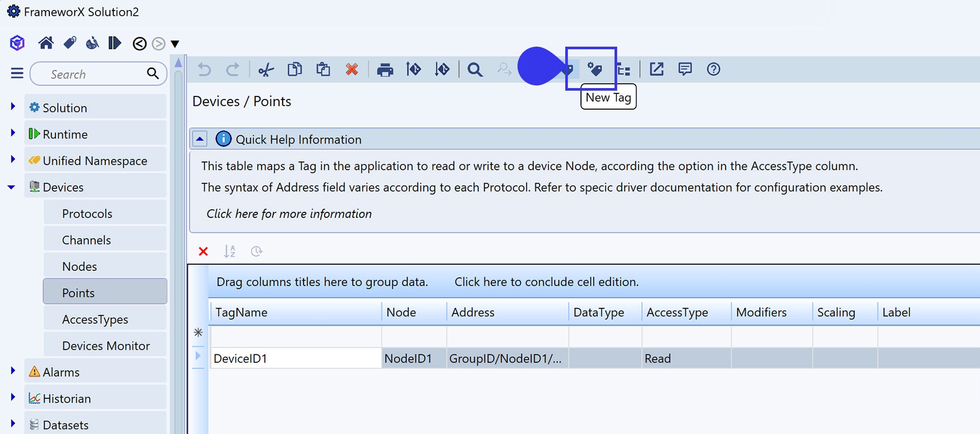The height and width of the screenshot is (434, 980).
Task: Click the Cut scissors icon
Action: 266,69
